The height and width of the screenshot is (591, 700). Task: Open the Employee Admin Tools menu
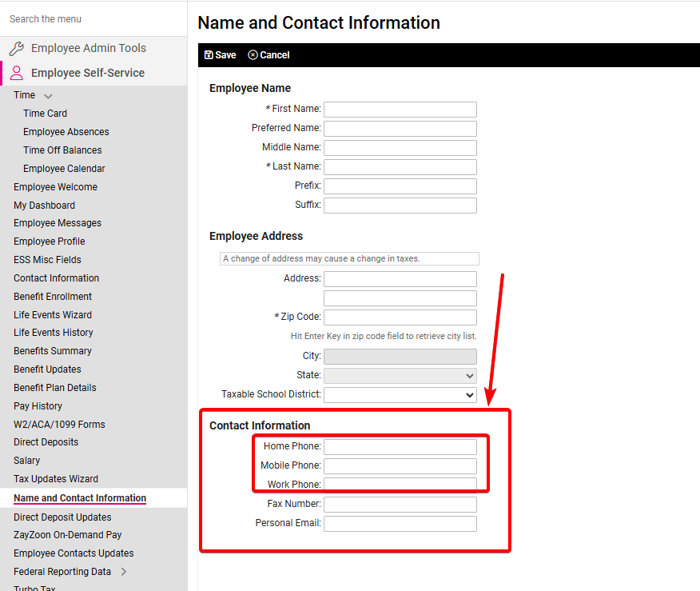click(89, 48)
